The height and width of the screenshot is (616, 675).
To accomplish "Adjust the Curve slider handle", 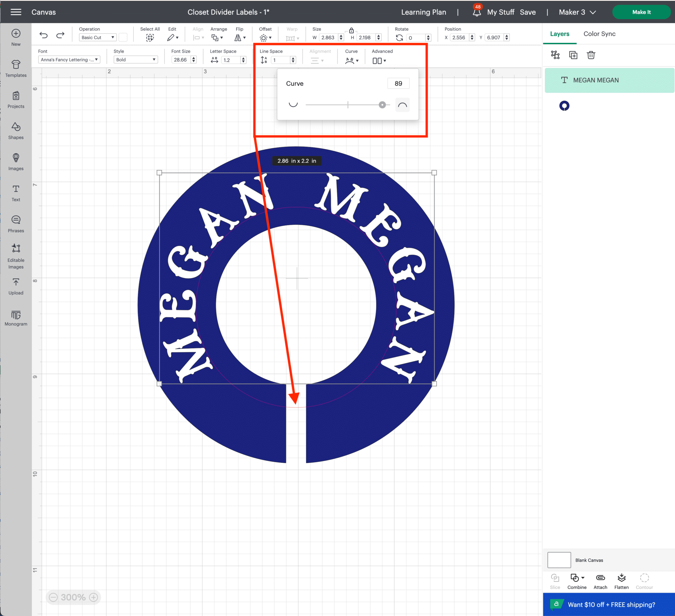I will pyautogui.click(x=383, y=104).
